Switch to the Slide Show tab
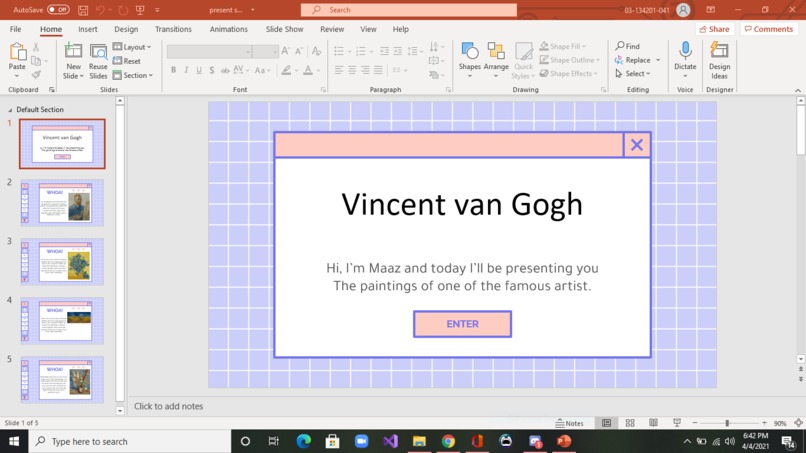The height and width of the screenshot is (453, 806). click(x=284, y=29)
